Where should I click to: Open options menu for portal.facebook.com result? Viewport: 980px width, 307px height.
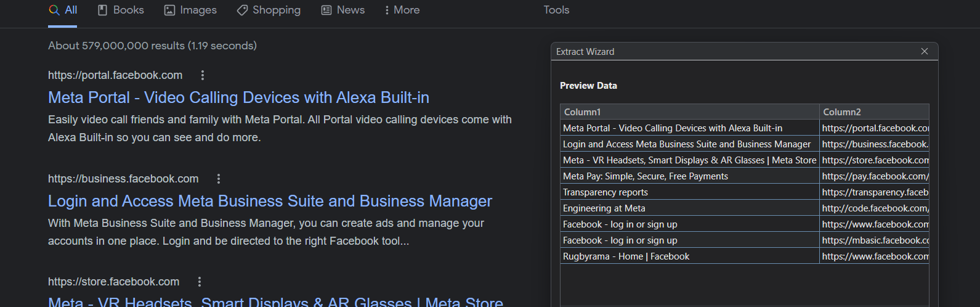coord(202,75)
